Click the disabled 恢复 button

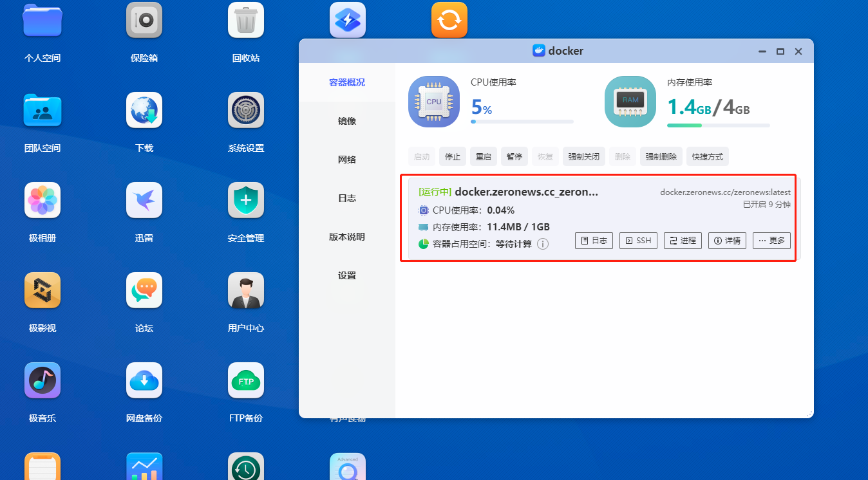[545, 156]
